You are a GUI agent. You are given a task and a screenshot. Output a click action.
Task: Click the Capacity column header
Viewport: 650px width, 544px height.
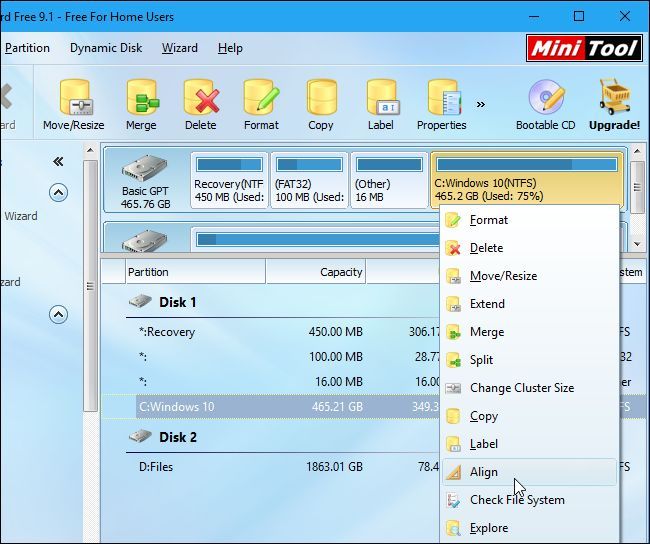[316, 272]
